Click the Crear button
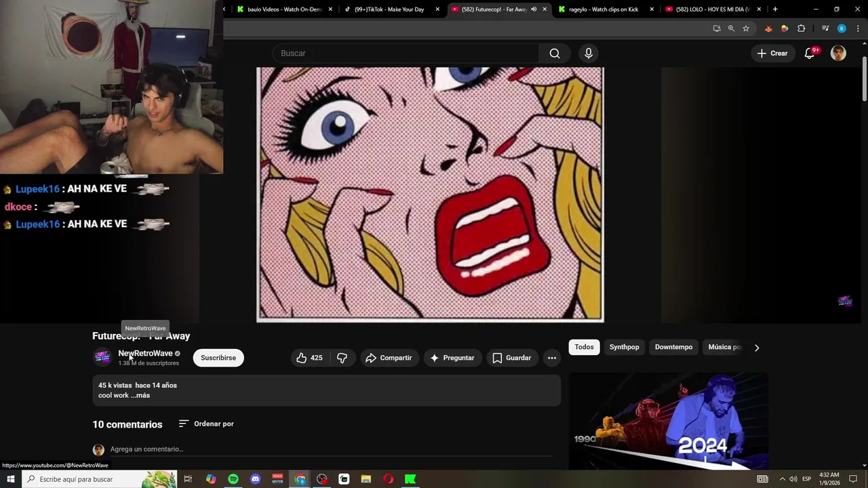This screenshot has height=488, width=868. tap(772, 54)
